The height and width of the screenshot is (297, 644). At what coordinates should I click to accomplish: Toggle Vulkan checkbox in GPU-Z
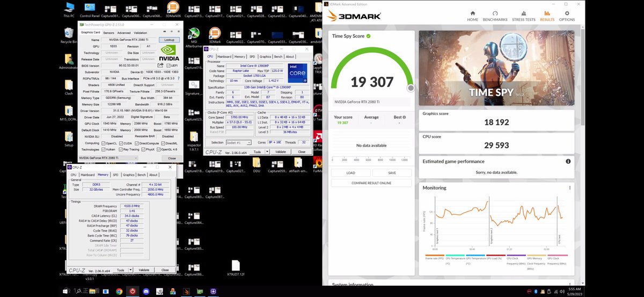(x=103, y=149)
